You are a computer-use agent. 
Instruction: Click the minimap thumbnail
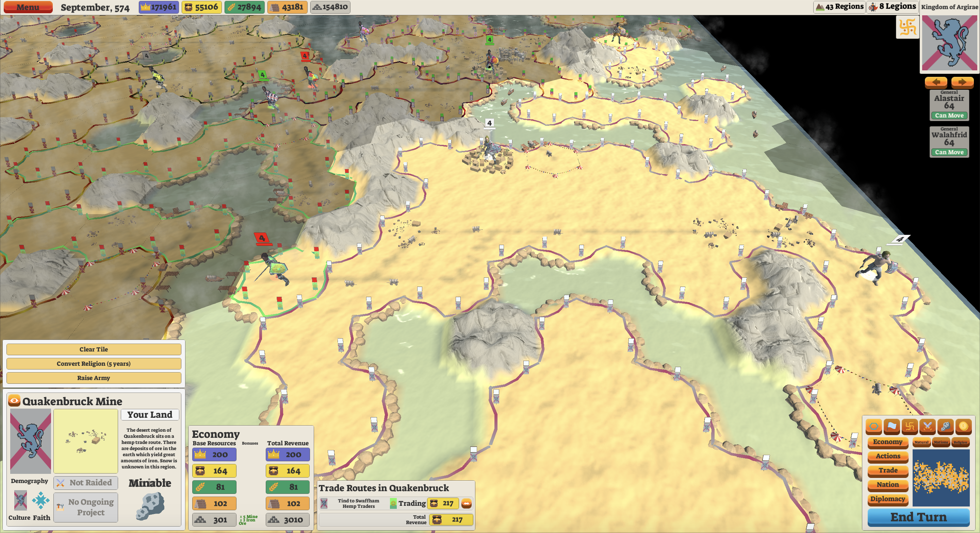941,478
